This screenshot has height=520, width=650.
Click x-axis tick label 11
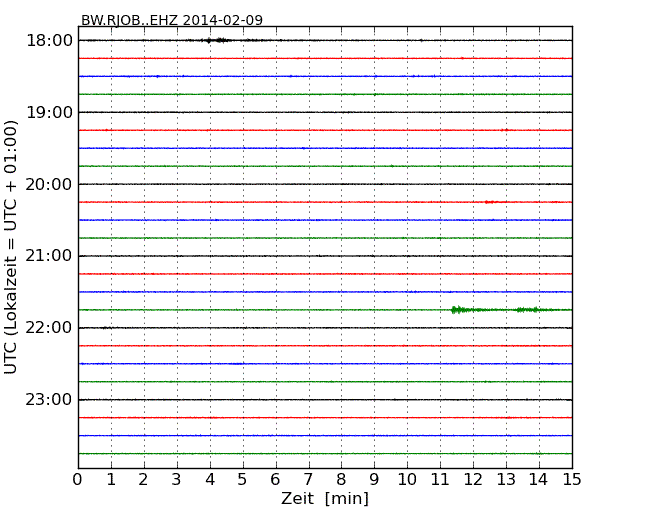pos(440,480)
